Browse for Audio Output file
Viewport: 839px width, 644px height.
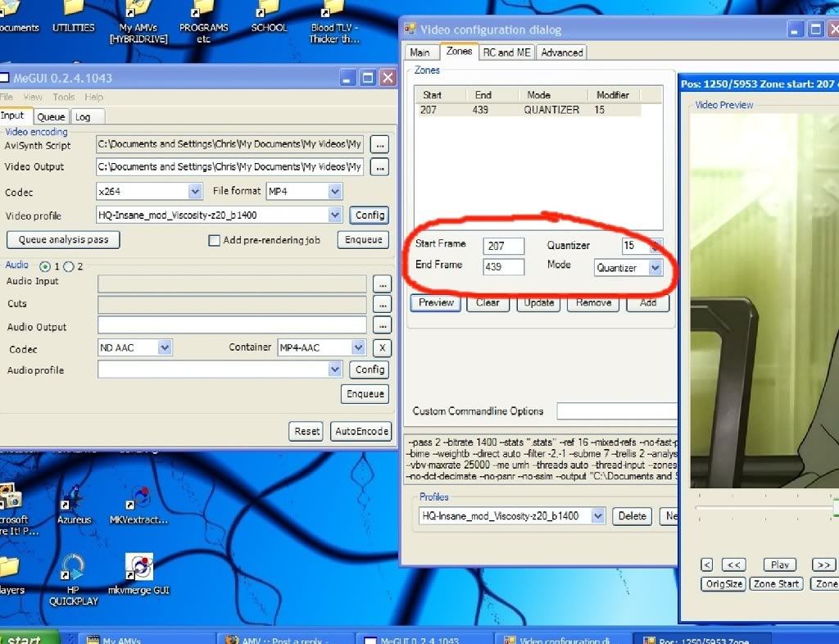(382, 324)
